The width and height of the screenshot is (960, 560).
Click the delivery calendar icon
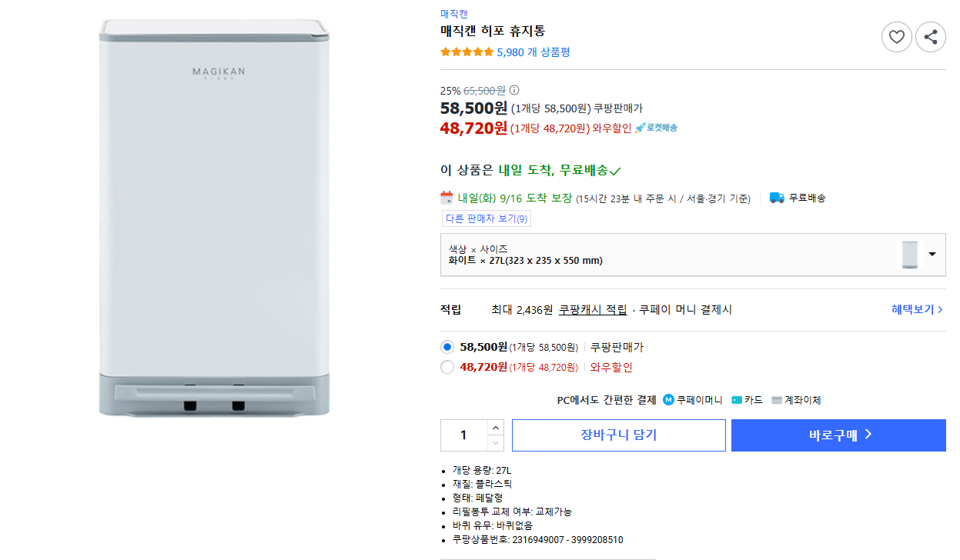point(447,198)
